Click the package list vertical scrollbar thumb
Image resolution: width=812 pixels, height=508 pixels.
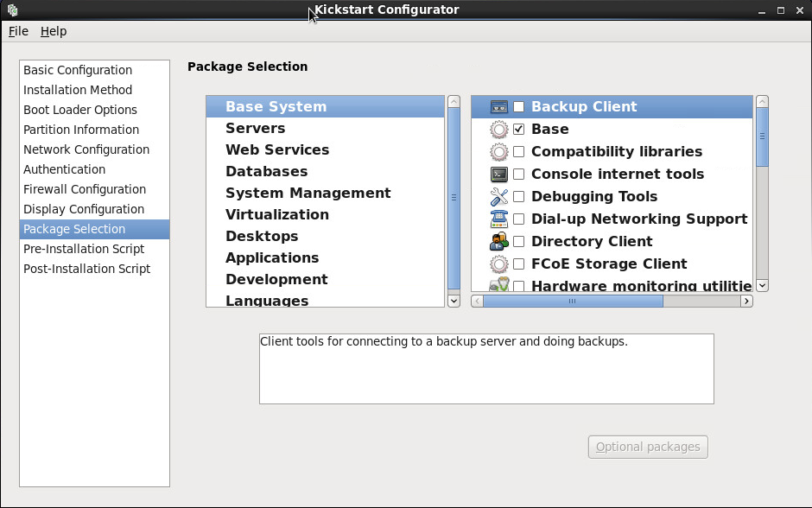point(762,137)
